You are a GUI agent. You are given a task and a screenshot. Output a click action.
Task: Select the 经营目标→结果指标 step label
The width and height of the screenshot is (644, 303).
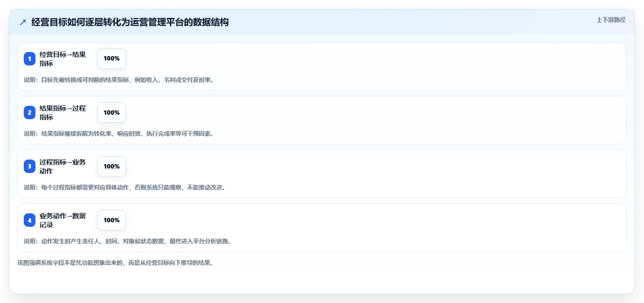63,59
